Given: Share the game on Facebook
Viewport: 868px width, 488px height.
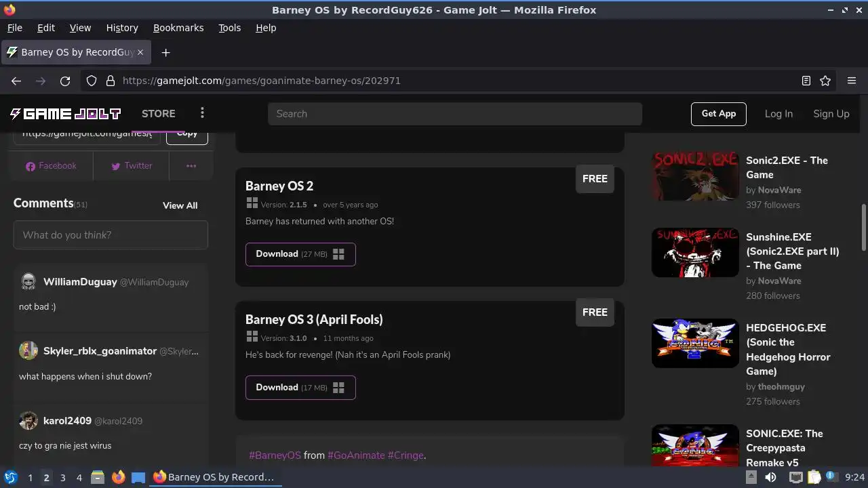Looking at the screenshot, I should [51, 165].
